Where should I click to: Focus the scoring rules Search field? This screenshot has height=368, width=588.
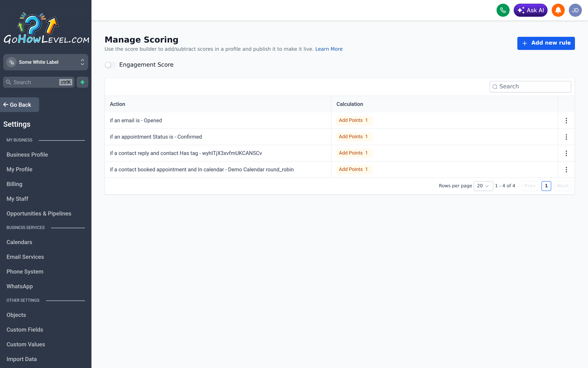pyautogui.click(x=530, y=87)
